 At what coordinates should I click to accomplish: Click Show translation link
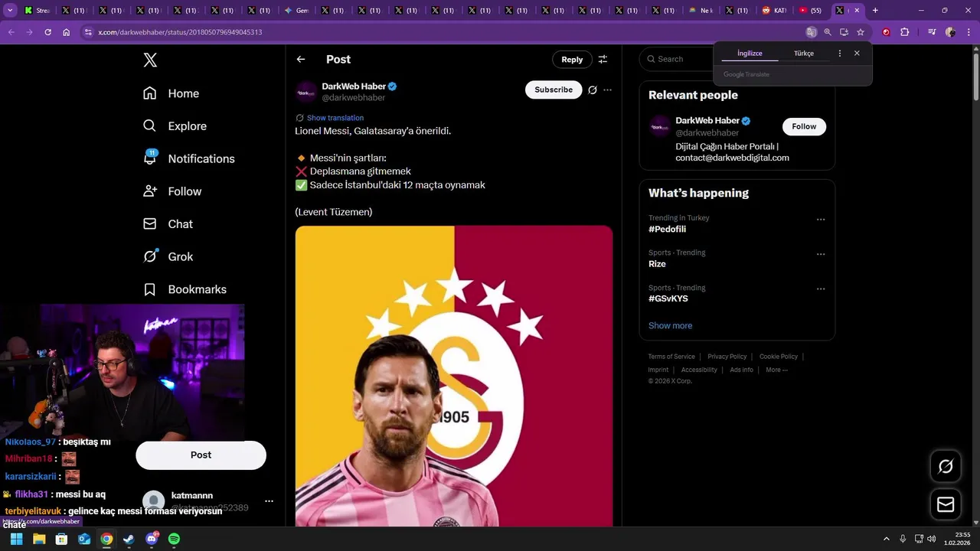(335, 118)
